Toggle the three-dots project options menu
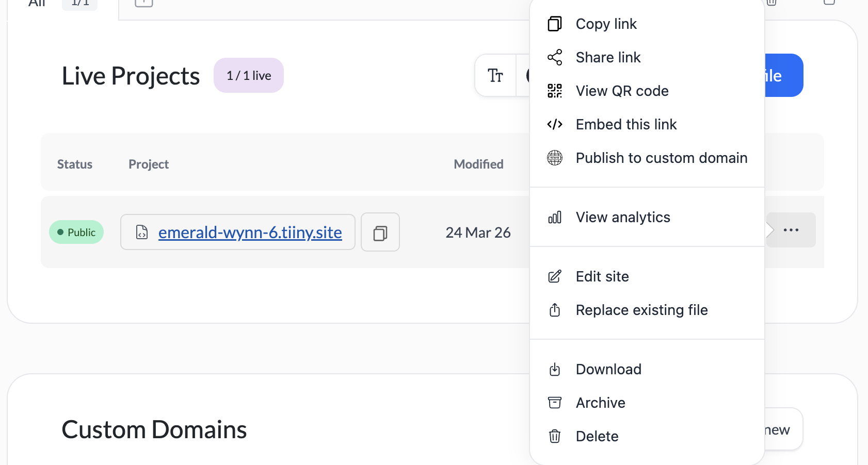The image size is (868, 465). (791, 230)
